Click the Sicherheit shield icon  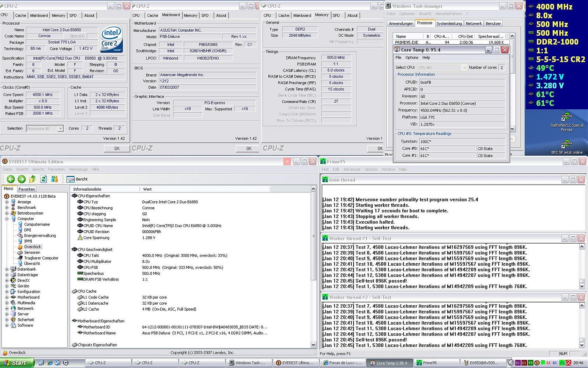pyautogui.click(x=13, y=320)
